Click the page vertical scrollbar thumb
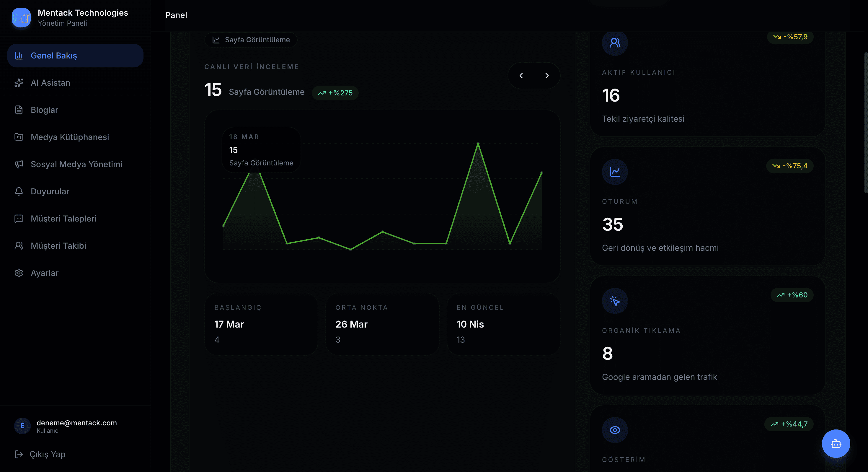Screen dimensions: 868x472 (x=866, y=123)
